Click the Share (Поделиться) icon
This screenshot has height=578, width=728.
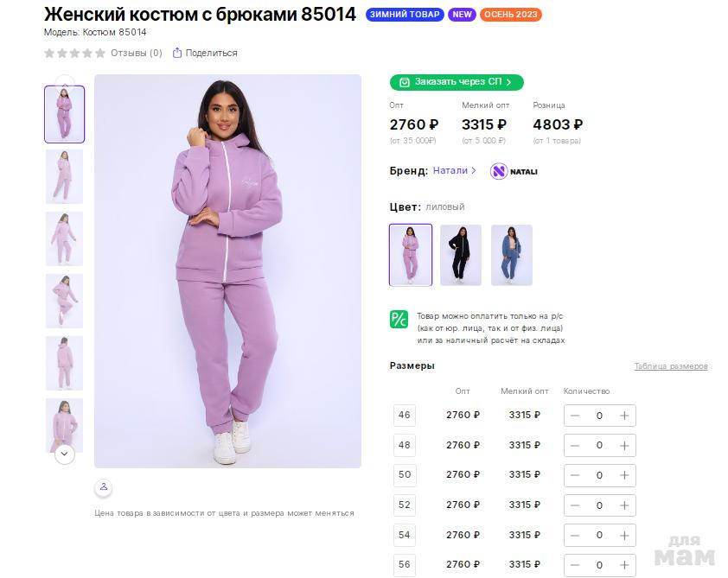(177, 53)
